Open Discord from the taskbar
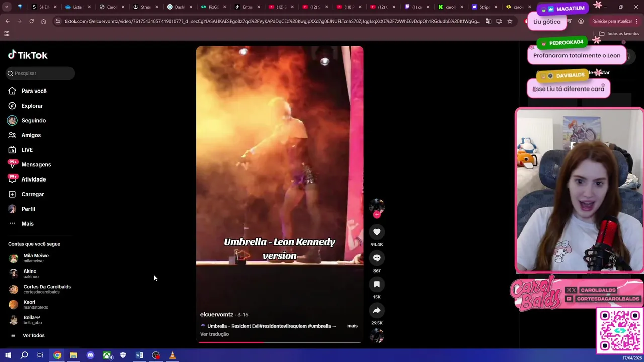The image size is (644, 362). coord(90,355)
